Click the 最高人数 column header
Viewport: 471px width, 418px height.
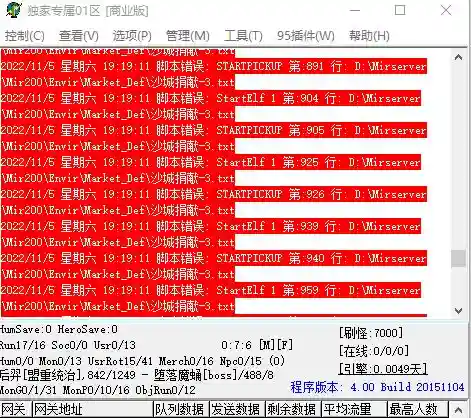pos(418,409)
